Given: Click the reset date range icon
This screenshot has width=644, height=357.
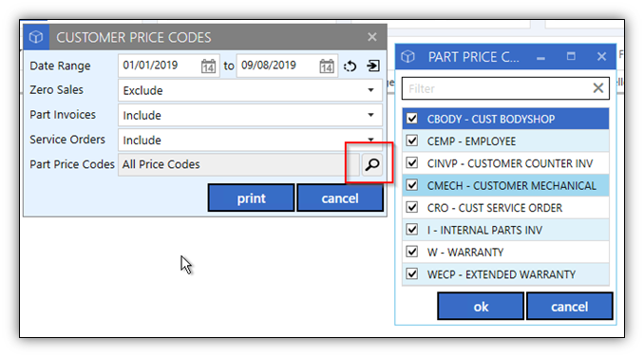Looking at the screenshot, I should point(350,66).
